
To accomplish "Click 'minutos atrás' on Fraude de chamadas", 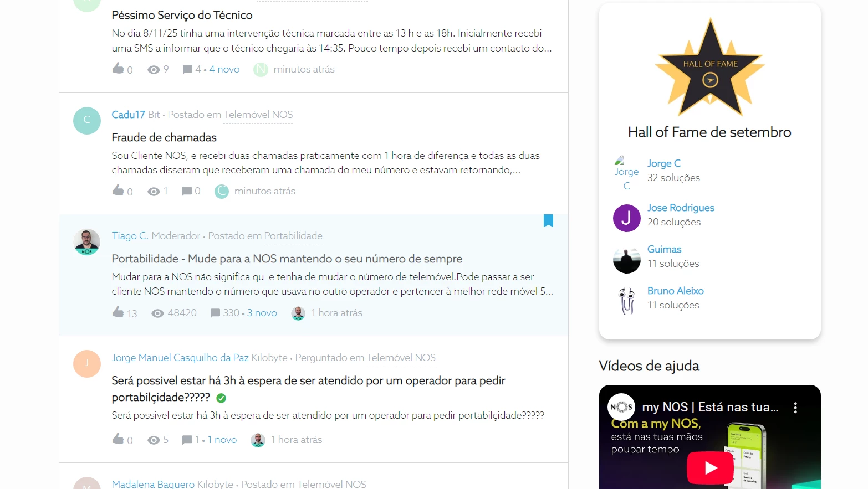I will click(x=265, y=191).
